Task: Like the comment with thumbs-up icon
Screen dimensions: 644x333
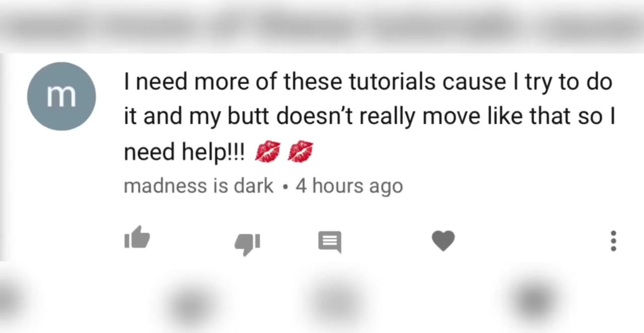Action: [137, 237]
